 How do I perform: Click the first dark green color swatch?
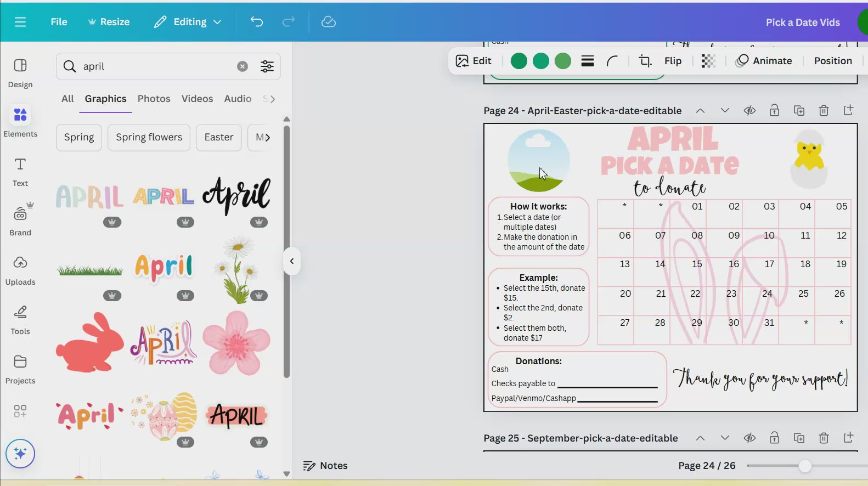[518, 61]
